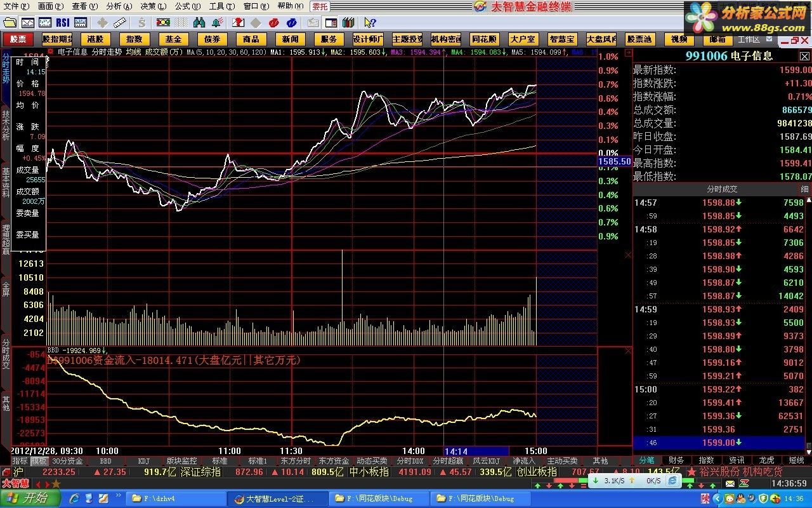Open the 新闻 category button
This screenshot has height=508, width=812.
click(x=291, y=39)
